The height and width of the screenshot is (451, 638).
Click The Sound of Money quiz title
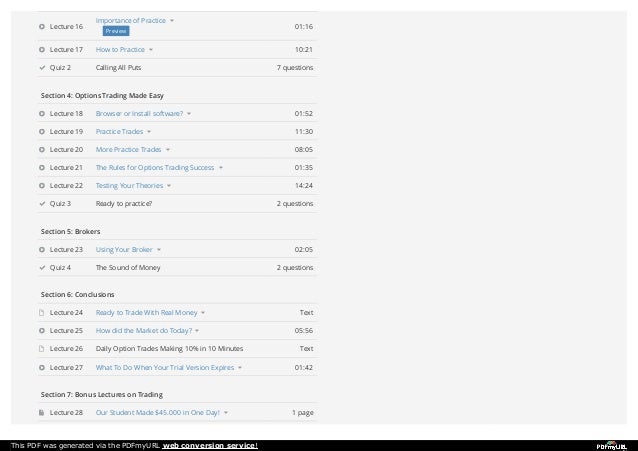pyautogui.click(x=128, y=267)
